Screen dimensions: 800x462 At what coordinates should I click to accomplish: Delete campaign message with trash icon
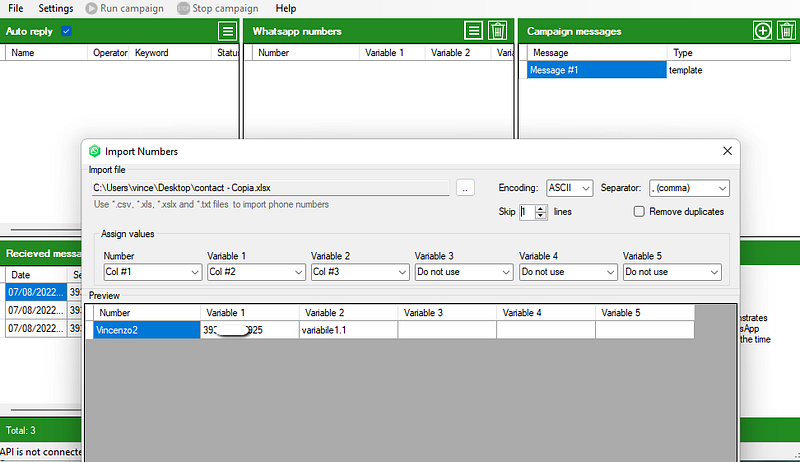click(x=786, y=31)
